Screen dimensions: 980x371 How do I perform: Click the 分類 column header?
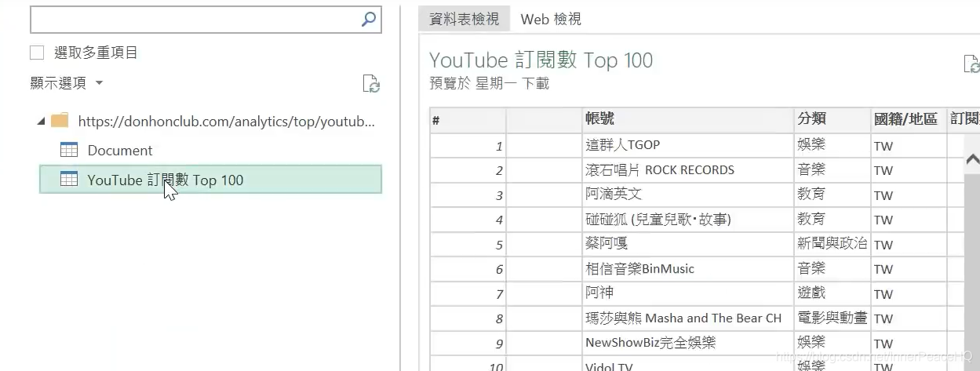[831, 120]
